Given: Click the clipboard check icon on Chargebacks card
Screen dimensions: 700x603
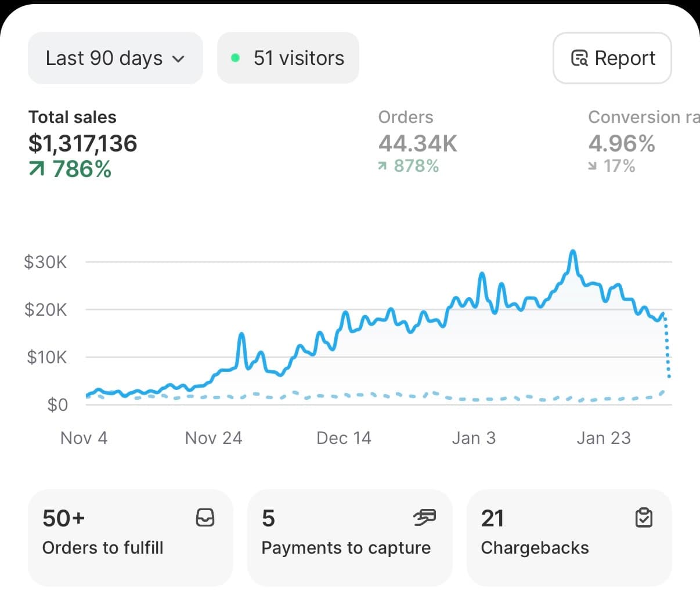Looking at the screenshot, I should [x=644, y=518].
